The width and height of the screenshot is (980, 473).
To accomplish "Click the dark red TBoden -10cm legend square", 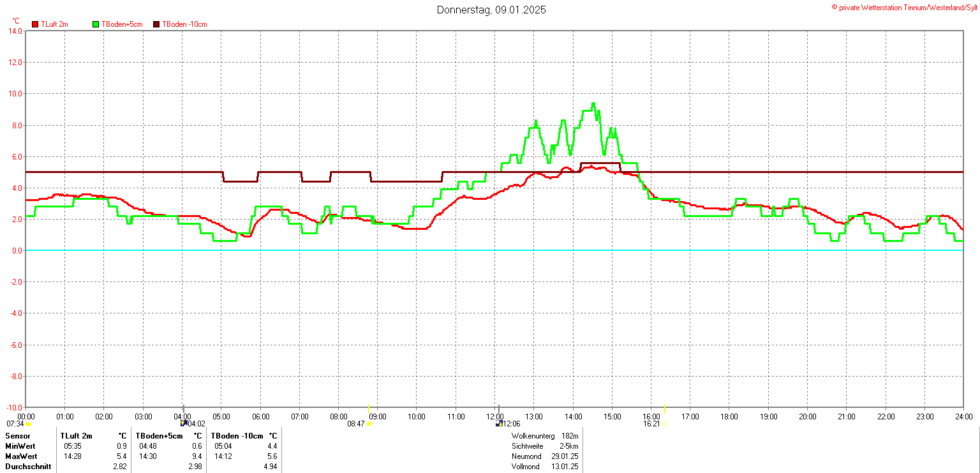I will coord(157,24).
